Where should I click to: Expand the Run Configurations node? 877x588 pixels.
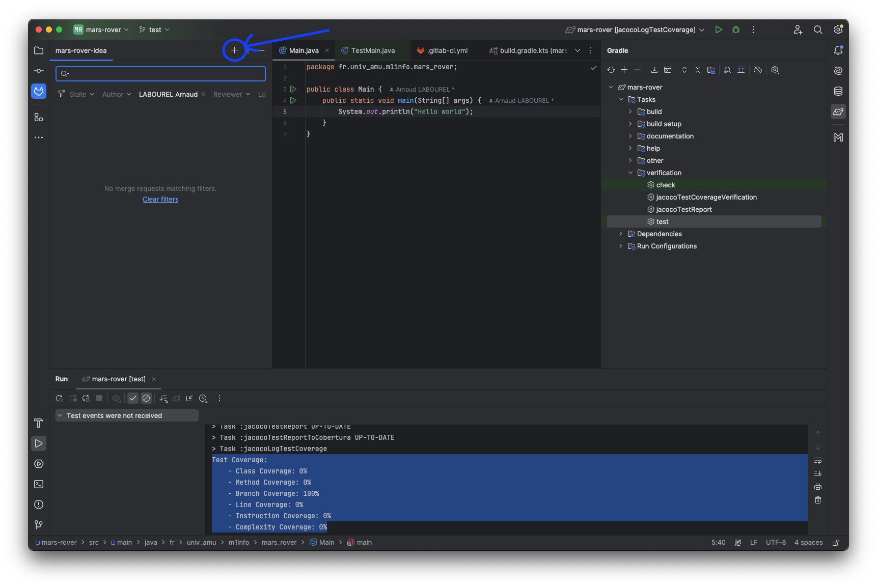coord(621,246)
